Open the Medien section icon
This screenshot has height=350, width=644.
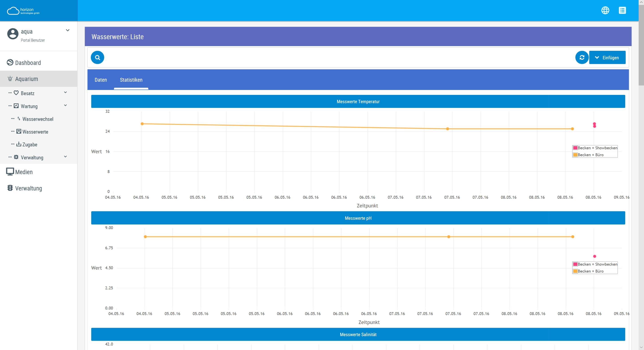coord(10,172)
